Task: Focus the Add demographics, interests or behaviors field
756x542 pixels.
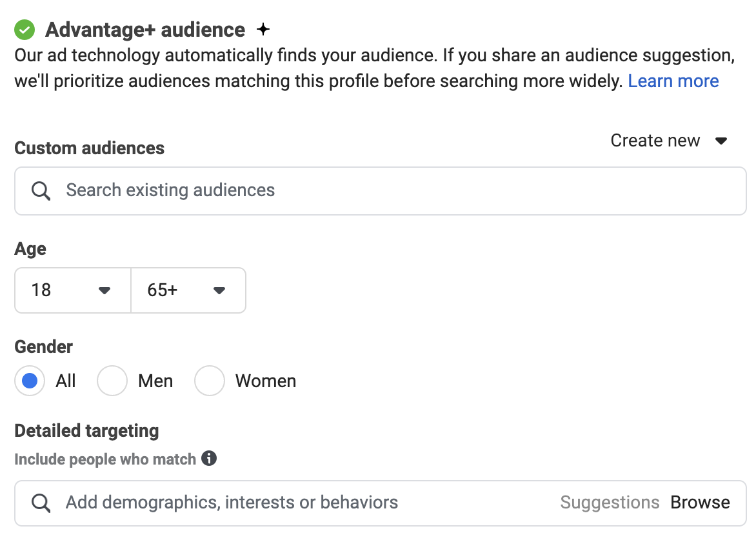Action: [381, 503]
